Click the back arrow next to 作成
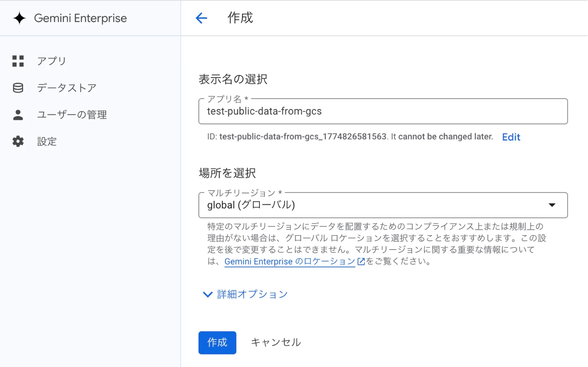 201,18
